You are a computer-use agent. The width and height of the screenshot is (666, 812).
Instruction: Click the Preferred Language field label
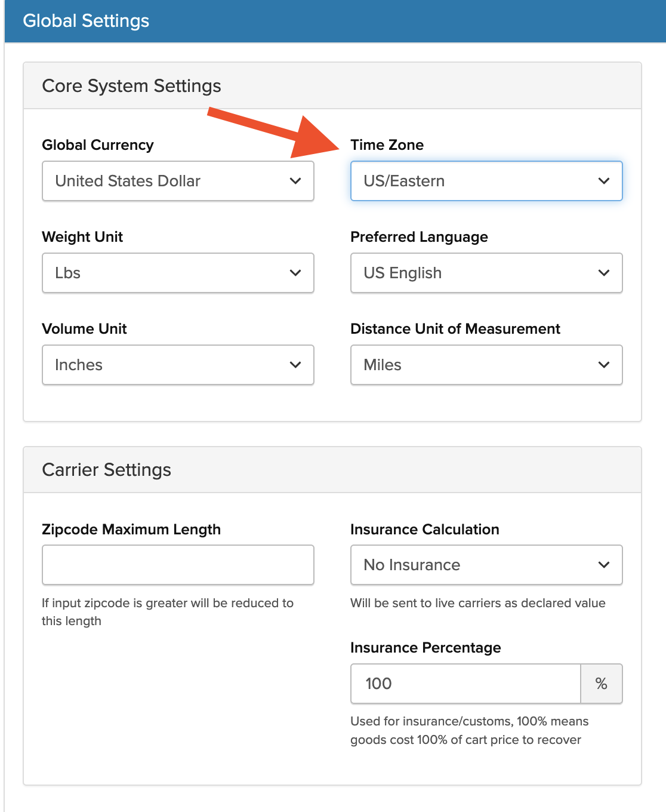419,237
